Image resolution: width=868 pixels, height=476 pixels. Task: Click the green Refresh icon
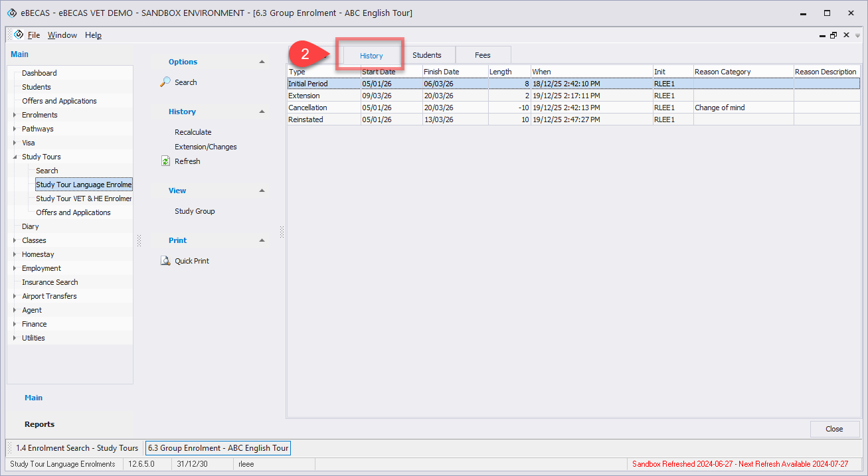(166, 161)
